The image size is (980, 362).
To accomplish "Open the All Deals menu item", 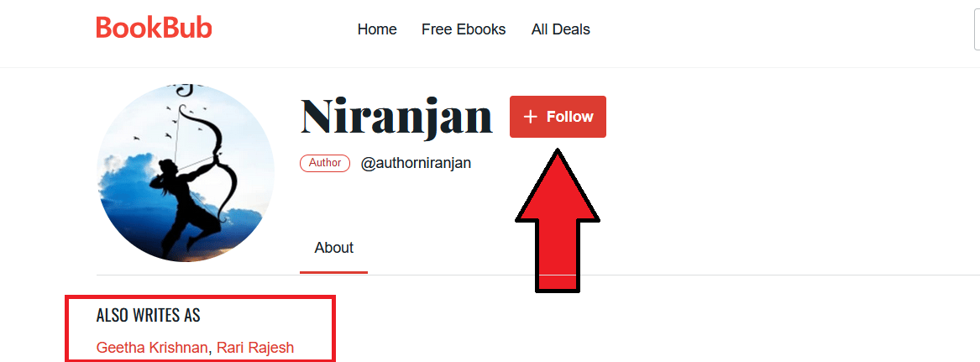I will coord(561,29).
